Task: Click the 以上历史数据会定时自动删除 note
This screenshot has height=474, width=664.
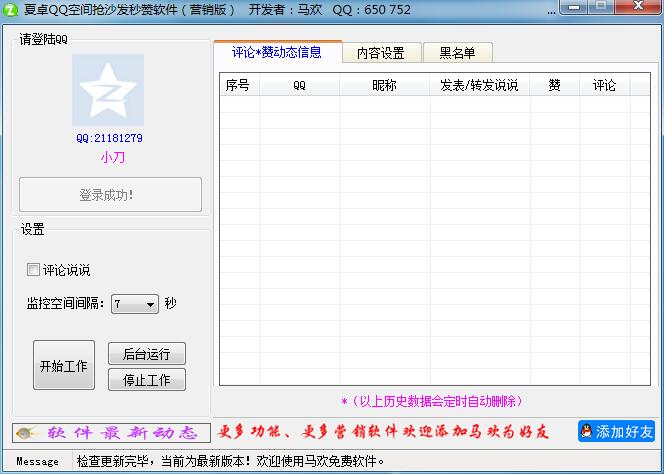Action: tap(432, 401)
